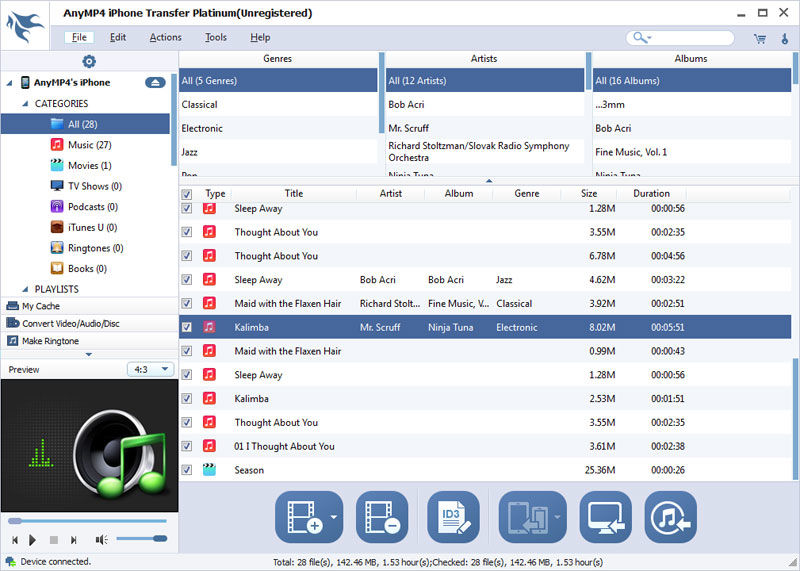Open My Cache panel
Image resolution: width=800 pixels, height=571 pixels.
pos(89,306)
